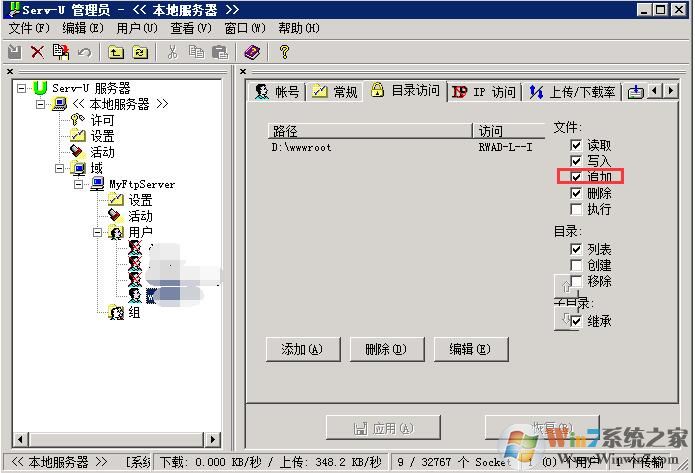Click the 路径 column header

pyautogui.click(x=370, y=131)
